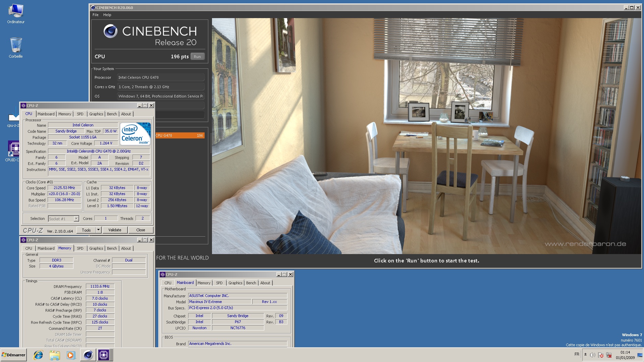This screenshot has height=362, width=644.
Task: Switch to Bench tab in CPU window
Action: click(112, 114)
